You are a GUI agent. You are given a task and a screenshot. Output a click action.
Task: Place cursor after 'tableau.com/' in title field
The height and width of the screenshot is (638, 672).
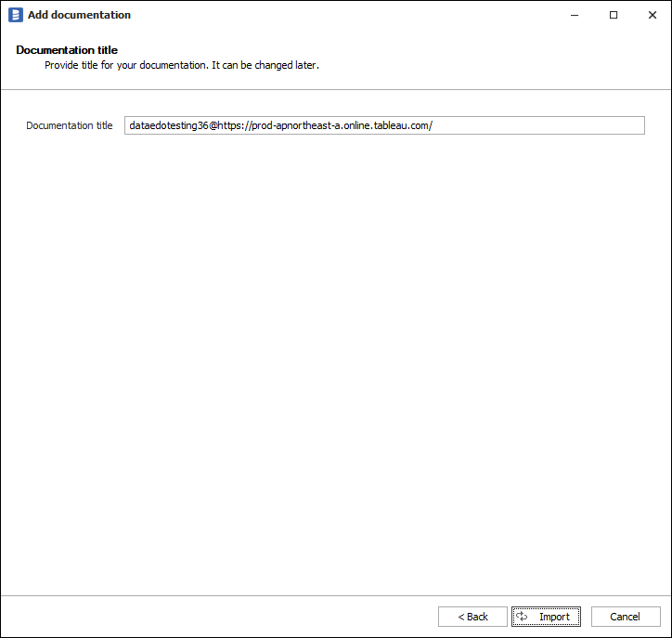[x=433, y=125]
